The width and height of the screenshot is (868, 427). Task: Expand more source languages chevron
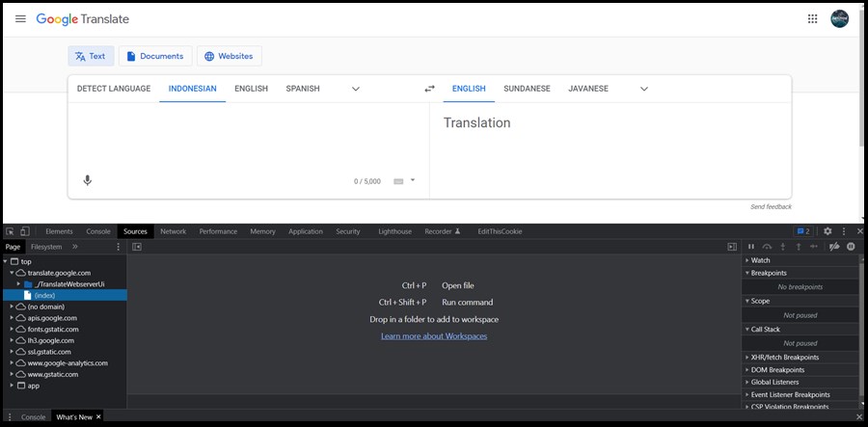pyautogui.click(x=355, y=89)
